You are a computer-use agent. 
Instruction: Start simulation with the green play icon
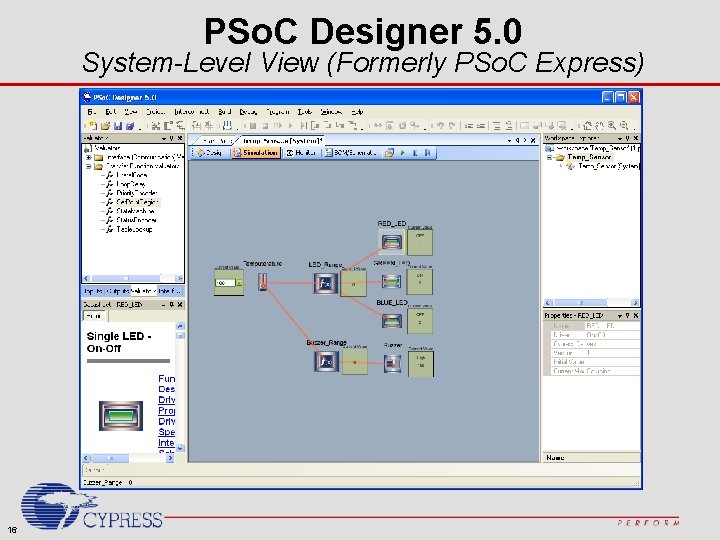[403, 153]
